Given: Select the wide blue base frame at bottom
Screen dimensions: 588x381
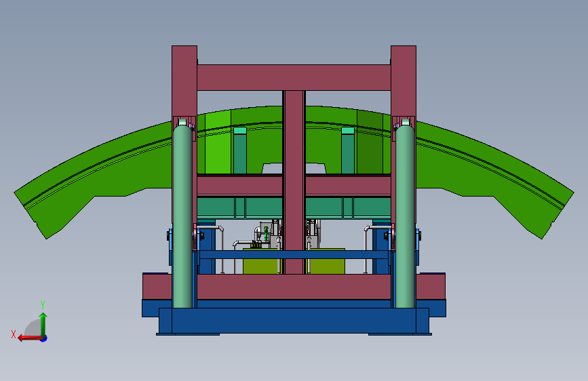Looking at the screenshot, I should pos(294,321).
